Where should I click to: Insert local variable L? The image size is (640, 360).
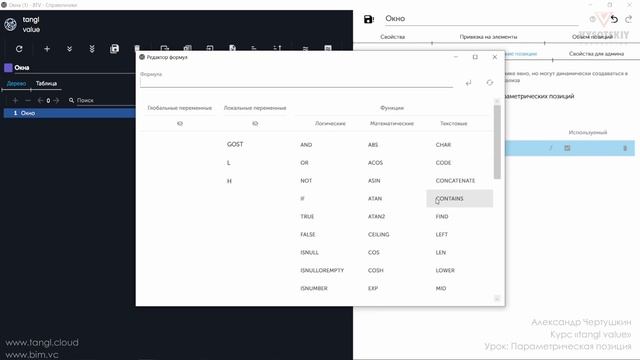click(x=229, y=163)
